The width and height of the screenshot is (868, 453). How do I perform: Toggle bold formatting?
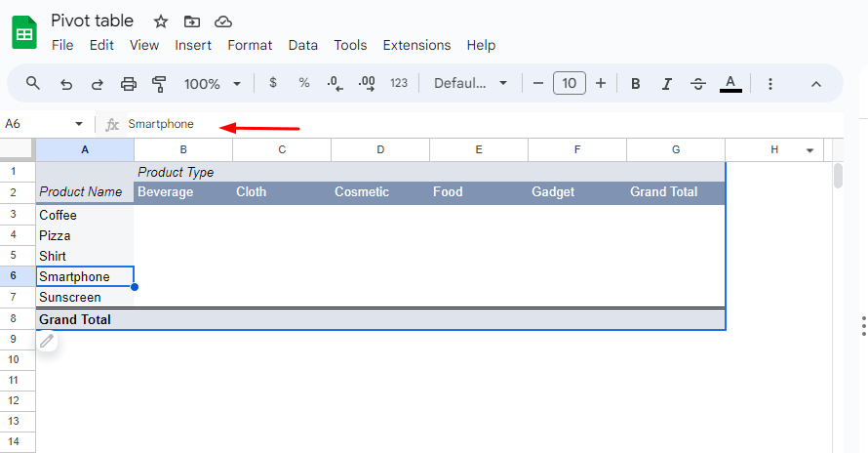(635, 84)
